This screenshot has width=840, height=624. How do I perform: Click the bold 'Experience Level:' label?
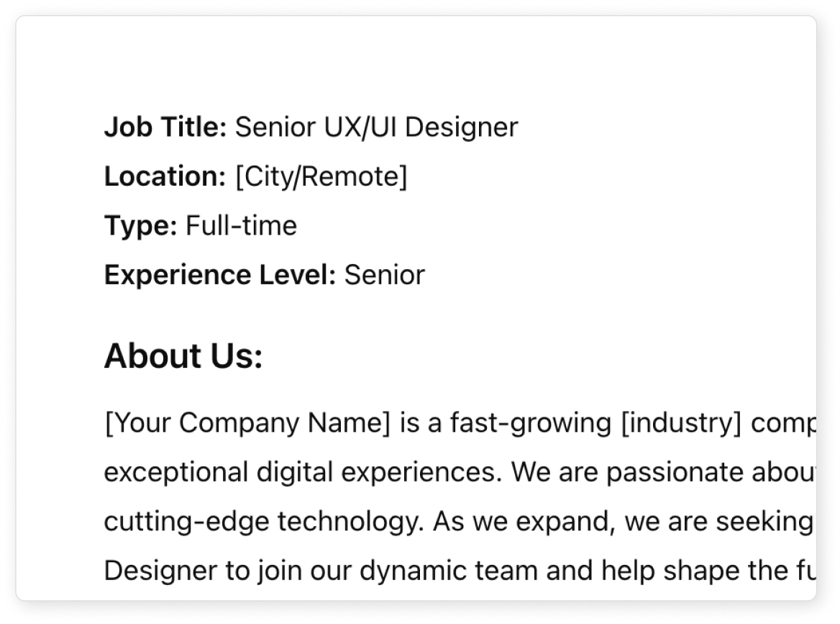tap(219, 275)
